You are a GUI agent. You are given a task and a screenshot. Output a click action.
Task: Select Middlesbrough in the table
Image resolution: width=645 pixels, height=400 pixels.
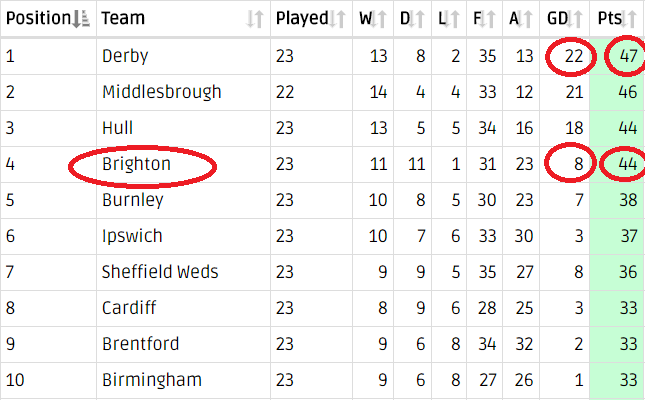pos(162,92)
